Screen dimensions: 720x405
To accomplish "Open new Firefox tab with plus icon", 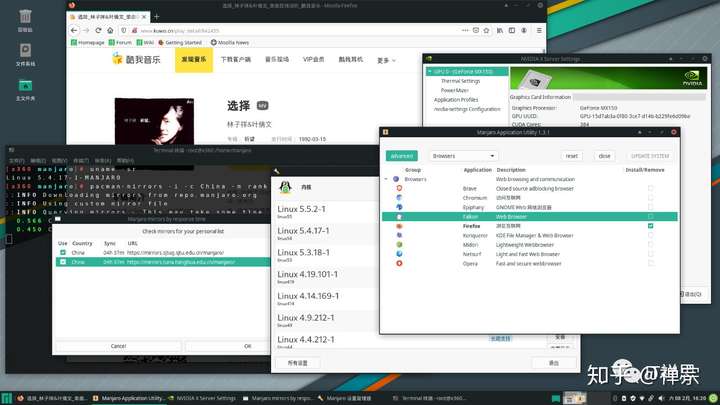I will 157,17.
